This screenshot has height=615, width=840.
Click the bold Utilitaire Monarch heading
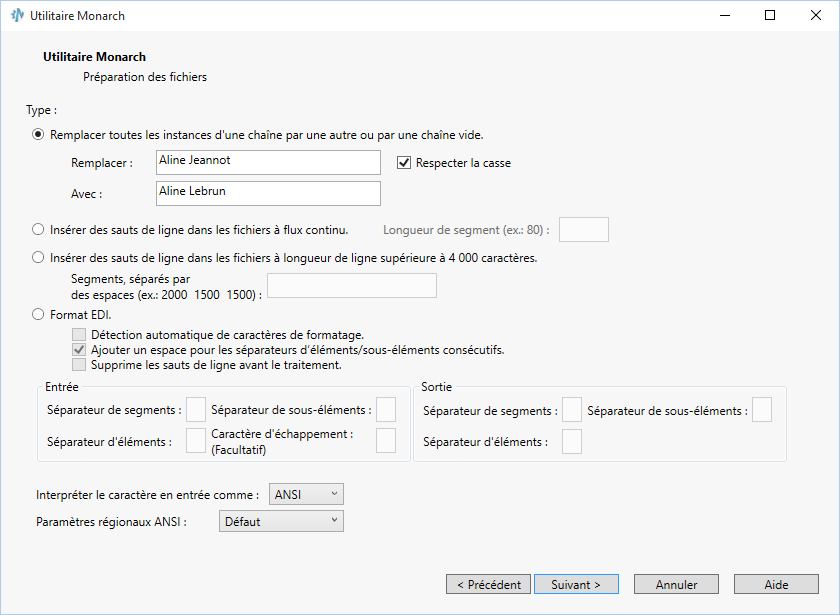[x=94, y=57]
